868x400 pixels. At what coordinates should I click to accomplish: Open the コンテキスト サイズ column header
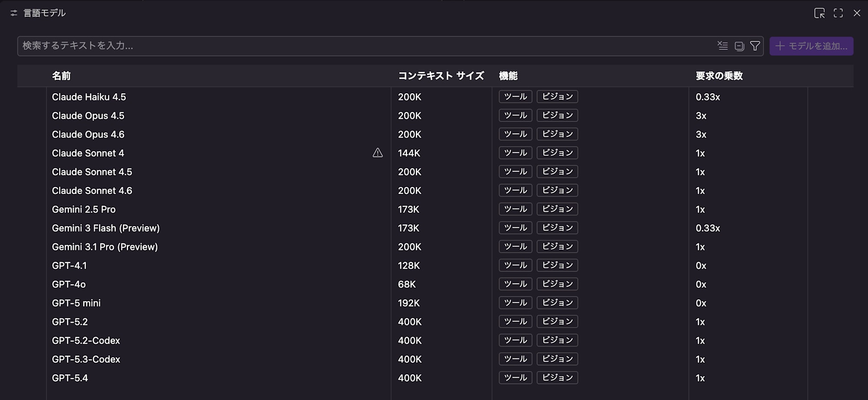(x=441, y=75)
